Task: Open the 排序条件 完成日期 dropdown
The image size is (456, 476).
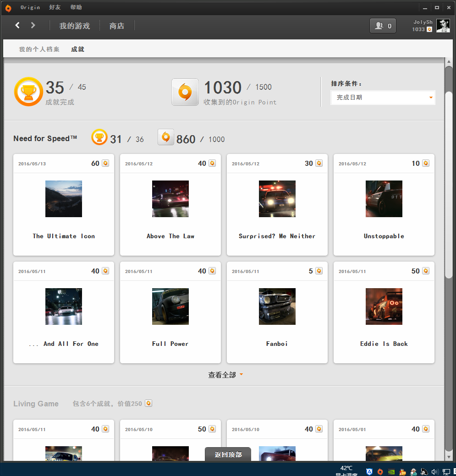Action: coord(383,98)
